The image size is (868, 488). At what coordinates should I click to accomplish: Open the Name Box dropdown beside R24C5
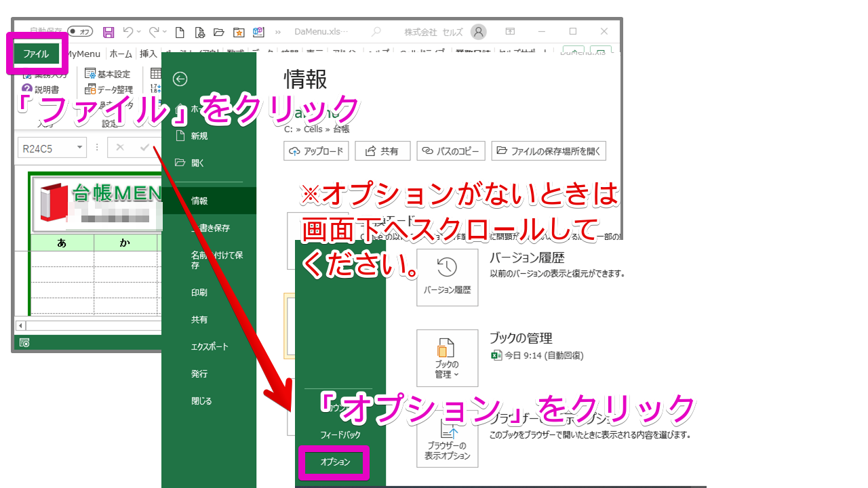click(80, 148)
